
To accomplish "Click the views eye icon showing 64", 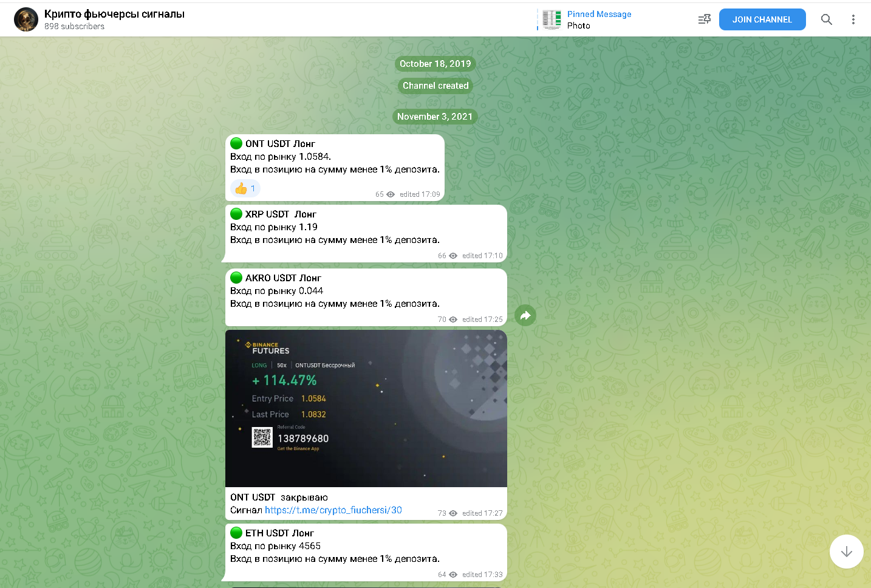I will coord(453,575).
